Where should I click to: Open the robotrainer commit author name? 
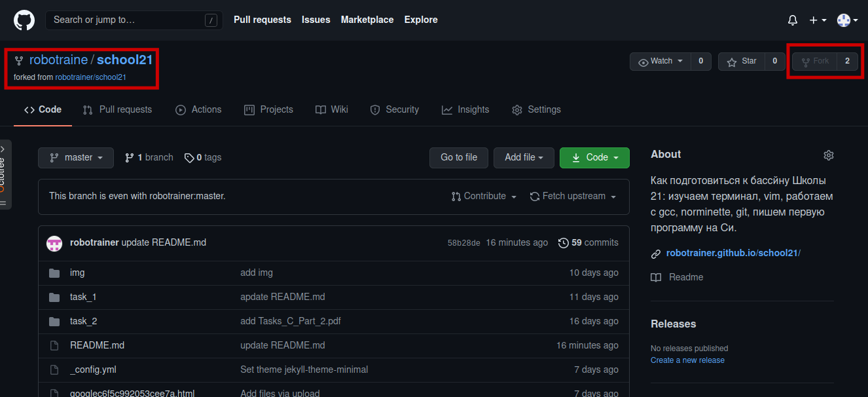click(94, 242)
